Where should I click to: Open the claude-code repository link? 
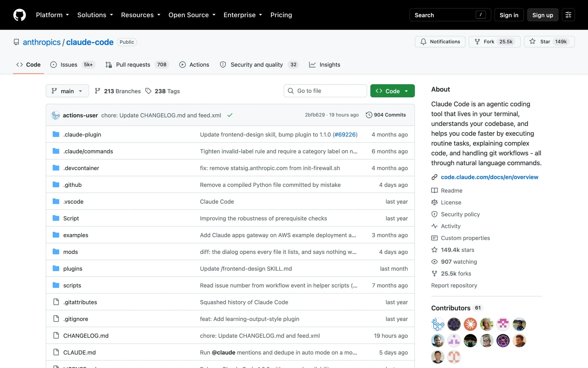(x=90, y=42)
